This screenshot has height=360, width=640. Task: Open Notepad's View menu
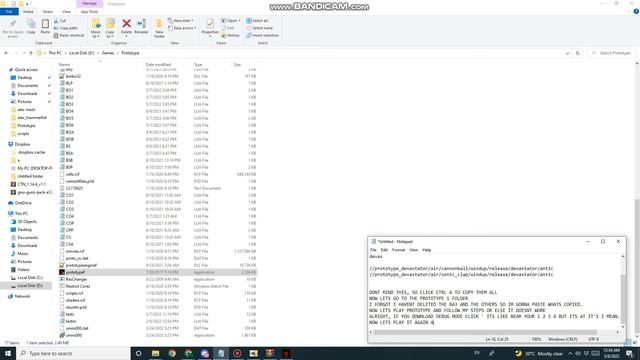click(x=413, y=250)
